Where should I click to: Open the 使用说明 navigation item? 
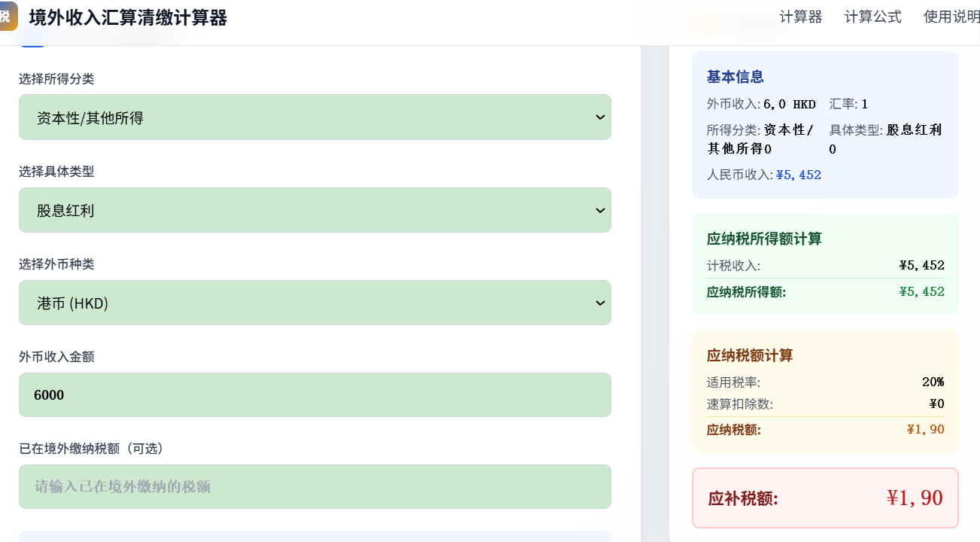tap(951, 17)
